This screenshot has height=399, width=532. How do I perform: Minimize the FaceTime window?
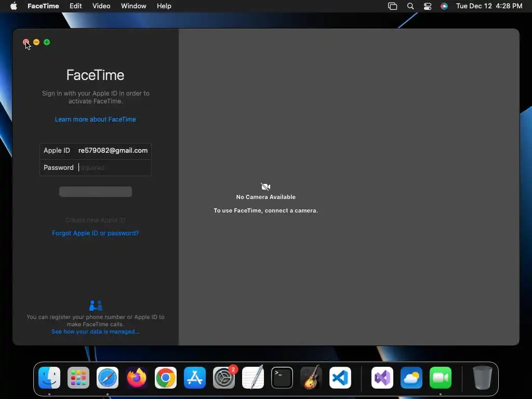click(36, 42)
